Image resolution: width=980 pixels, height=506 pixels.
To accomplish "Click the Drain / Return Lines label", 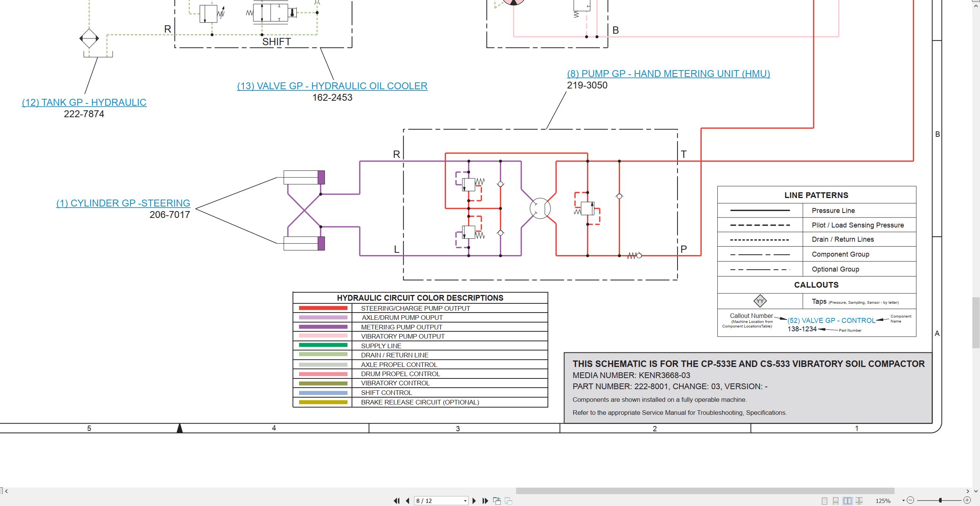I will [x=843, y=239].
